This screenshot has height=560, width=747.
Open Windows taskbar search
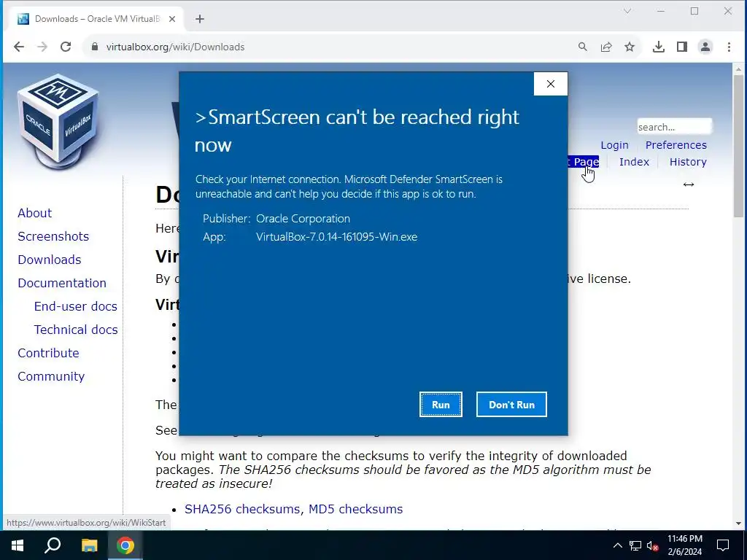53,545
